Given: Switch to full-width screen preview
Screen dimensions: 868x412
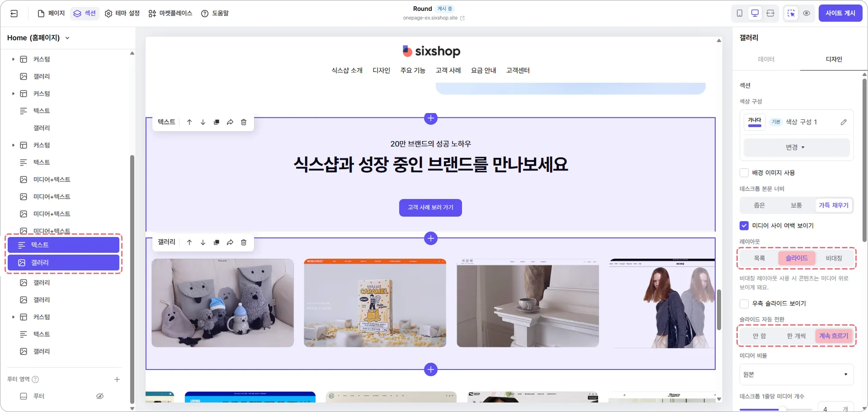Looking at the screenshot, I should (x=770, y=14).
